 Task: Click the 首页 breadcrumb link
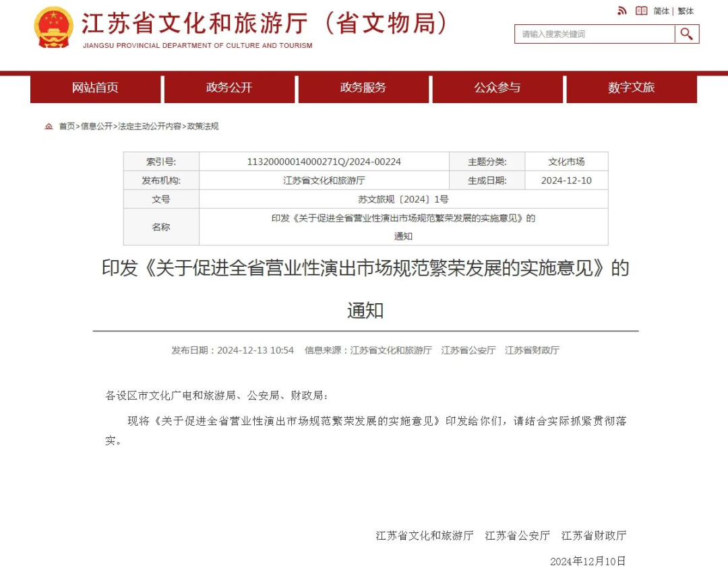pos(67,126)
